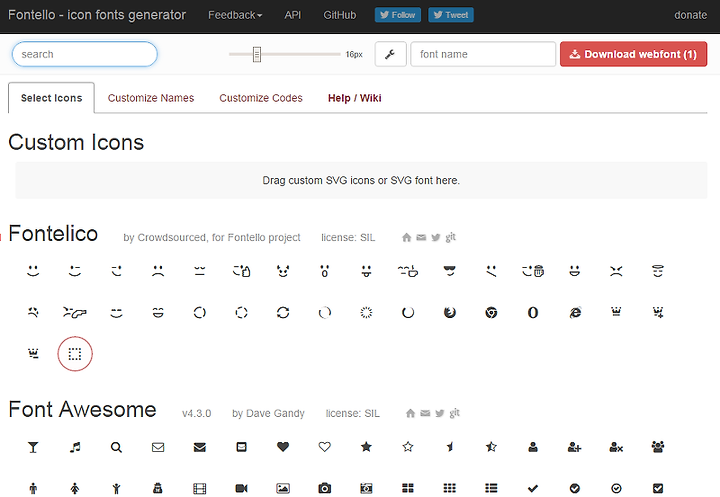Select the happy smiley emoticon icon
This screenshot has width=720, height=497.
tap(33, 271)
